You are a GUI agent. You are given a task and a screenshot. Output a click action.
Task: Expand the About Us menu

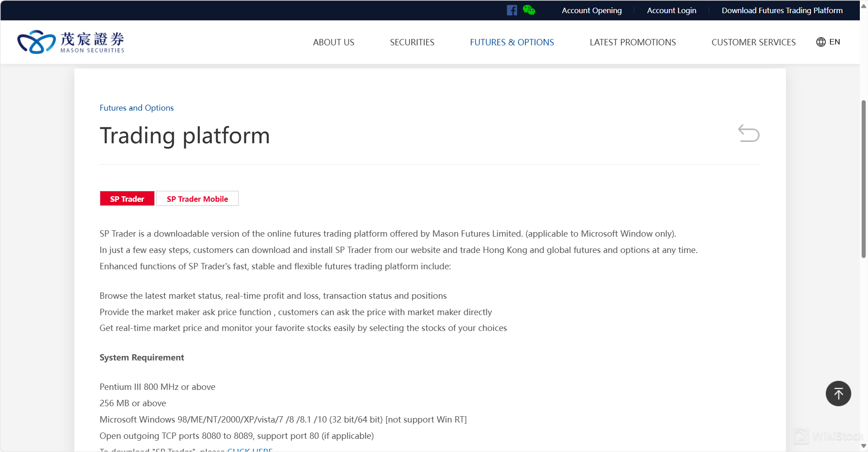333,42
